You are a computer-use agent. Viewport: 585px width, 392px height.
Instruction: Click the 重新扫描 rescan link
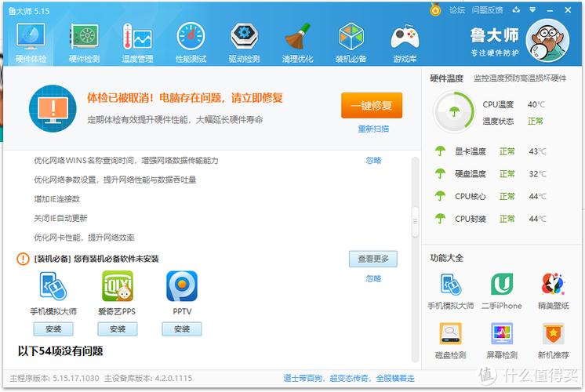pos(373,129)
